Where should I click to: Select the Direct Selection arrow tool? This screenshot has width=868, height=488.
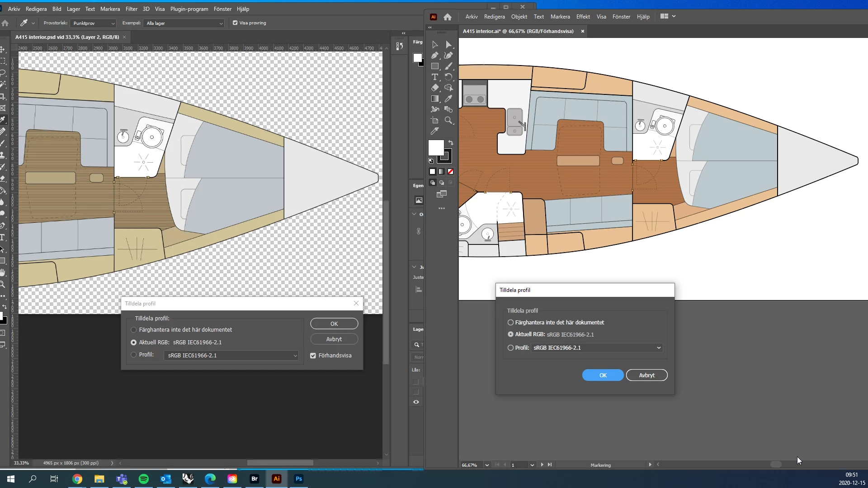(448, 44)
